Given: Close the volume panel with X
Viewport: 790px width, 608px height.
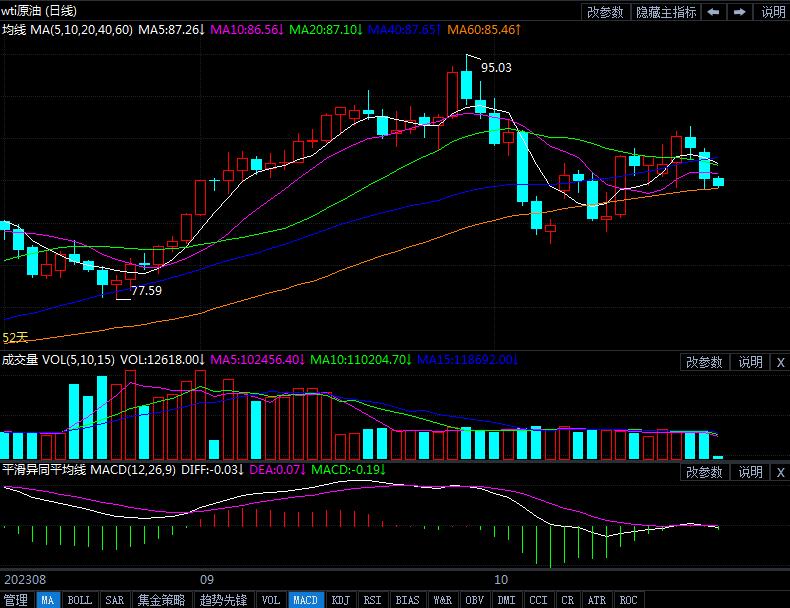Looking at the screenshot, I should [x=781, y=362].
